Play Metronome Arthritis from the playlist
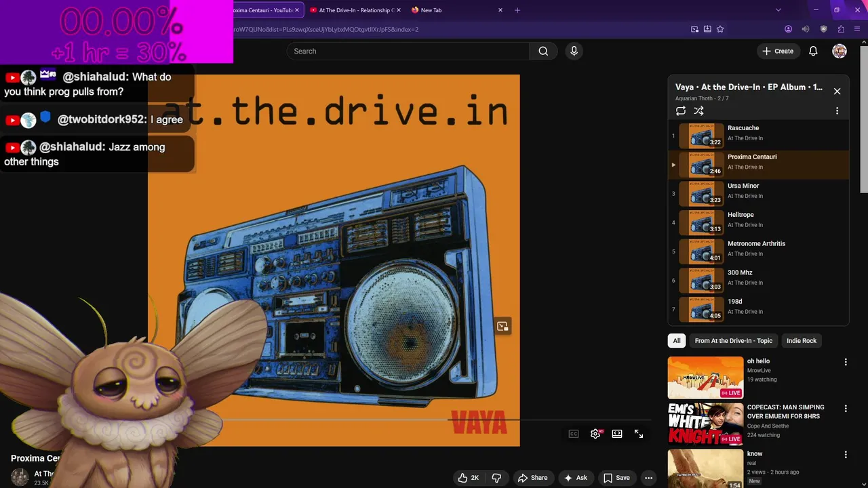The image size is (868, 488). (x=758, y=251)
